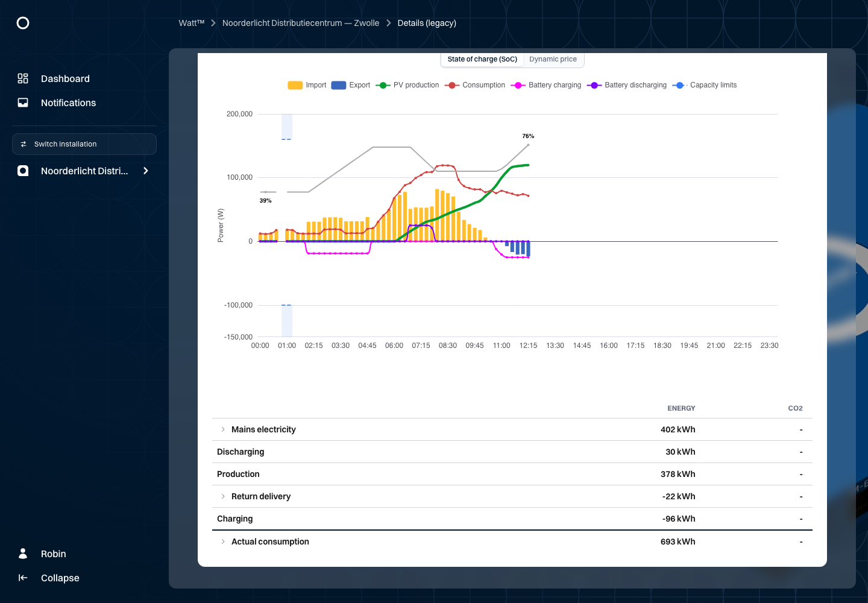The height and width of the screenshot is (603, 868).
Task: Click the Collapse sidebar label
Action: coord(60,578)
